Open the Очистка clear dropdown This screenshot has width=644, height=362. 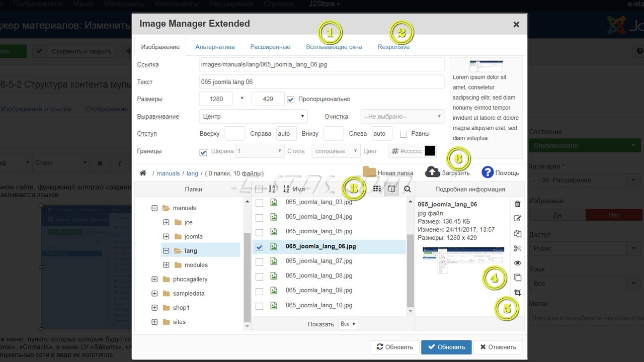403,116
